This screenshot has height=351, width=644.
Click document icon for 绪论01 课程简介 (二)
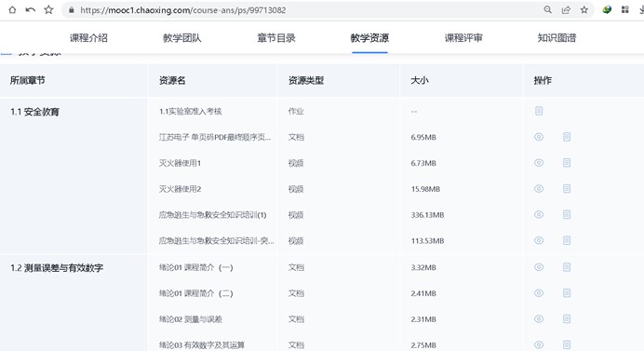567,293
